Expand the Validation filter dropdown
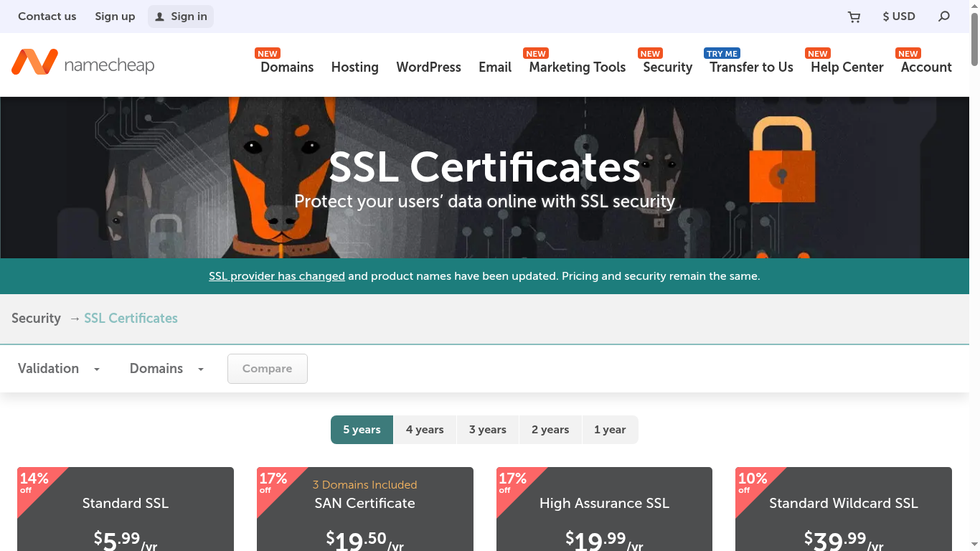The height and width of the screenshot is (551, 980). pos(59,369)
